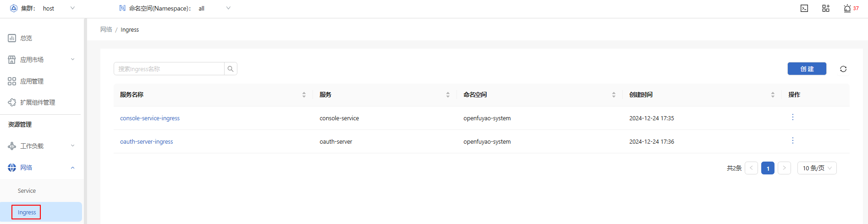Open actions menu for oauth-server-ingress row
Screen dimensions: 868x224
pyautogui.click(x=793, y=141)
